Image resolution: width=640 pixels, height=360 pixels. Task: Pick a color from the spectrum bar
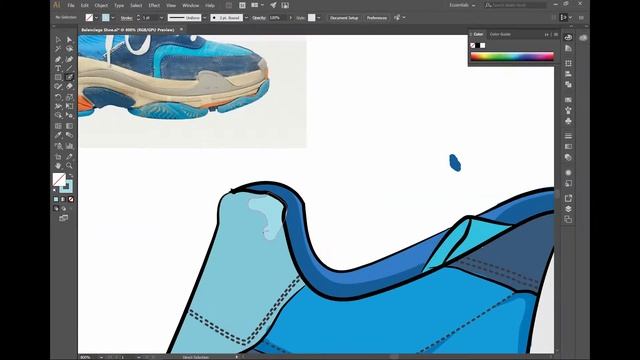[x=512, y=57]
